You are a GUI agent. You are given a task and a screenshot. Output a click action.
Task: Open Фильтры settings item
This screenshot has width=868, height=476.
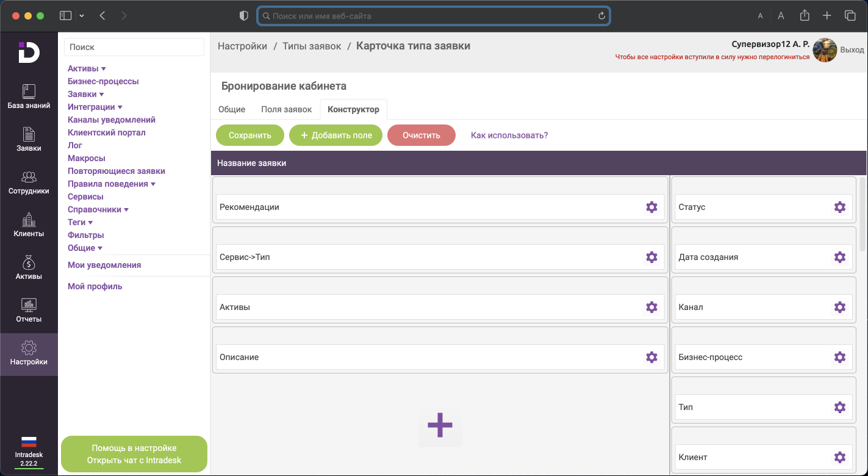click(x=86, y=235)
